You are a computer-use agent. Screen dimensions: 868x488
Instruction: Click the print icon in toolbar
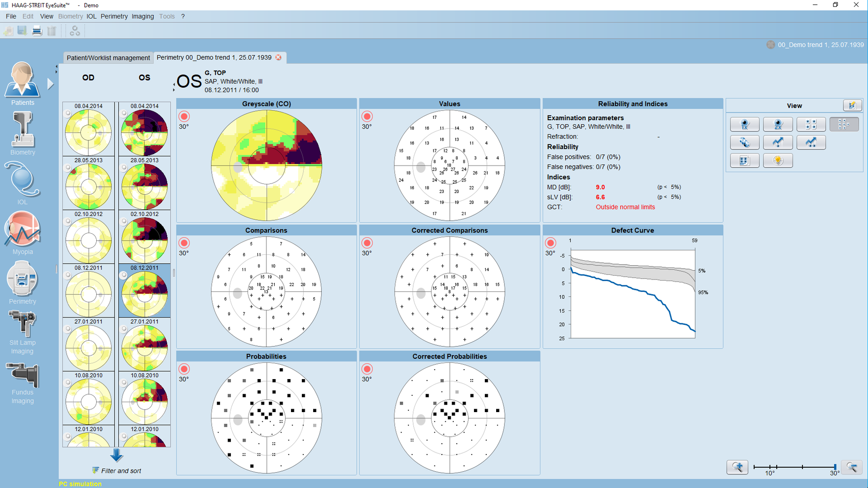tap(37, 31)
